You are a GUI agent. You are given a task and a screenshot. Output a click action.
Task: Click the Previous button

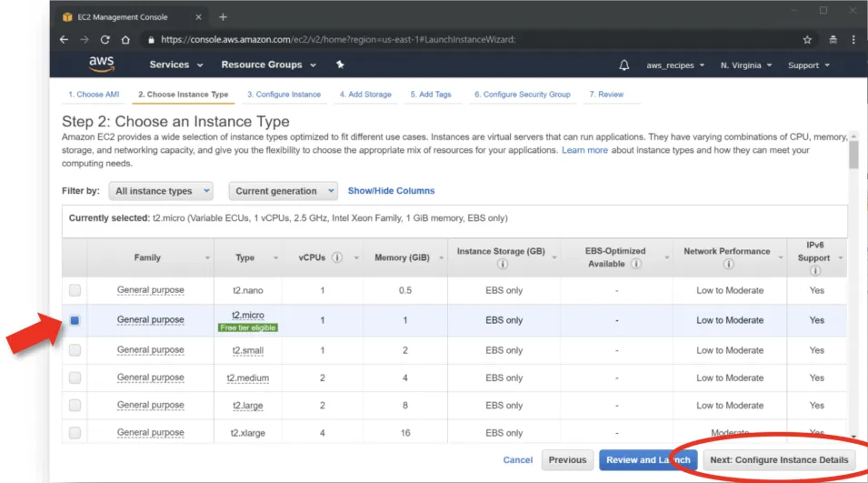point(567,459)
